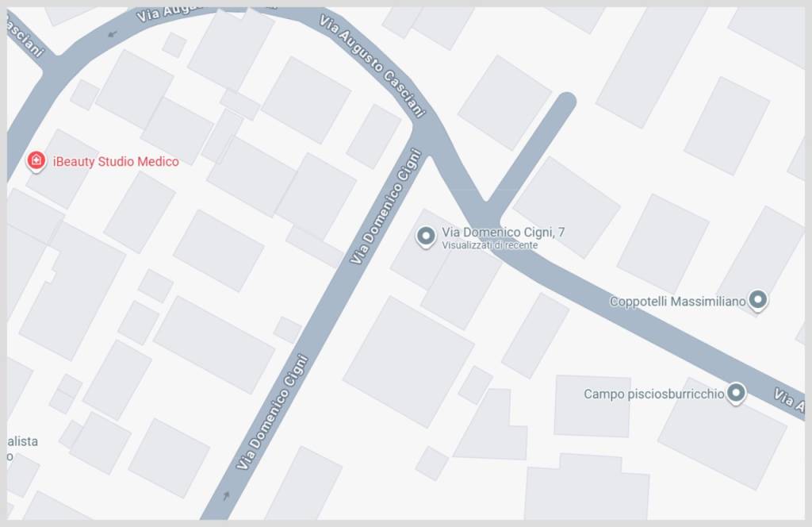Open the Coppotelli Massimiliano place label
Screen dimensions: 812x527
tap(677, 302)
